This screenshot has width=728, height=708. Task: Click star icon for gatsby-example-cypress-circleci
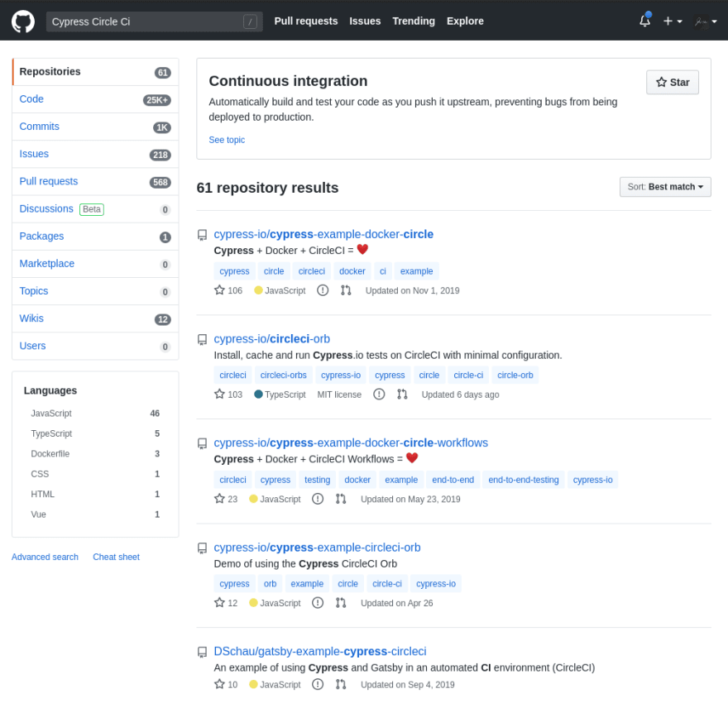[x=219, y=684]
